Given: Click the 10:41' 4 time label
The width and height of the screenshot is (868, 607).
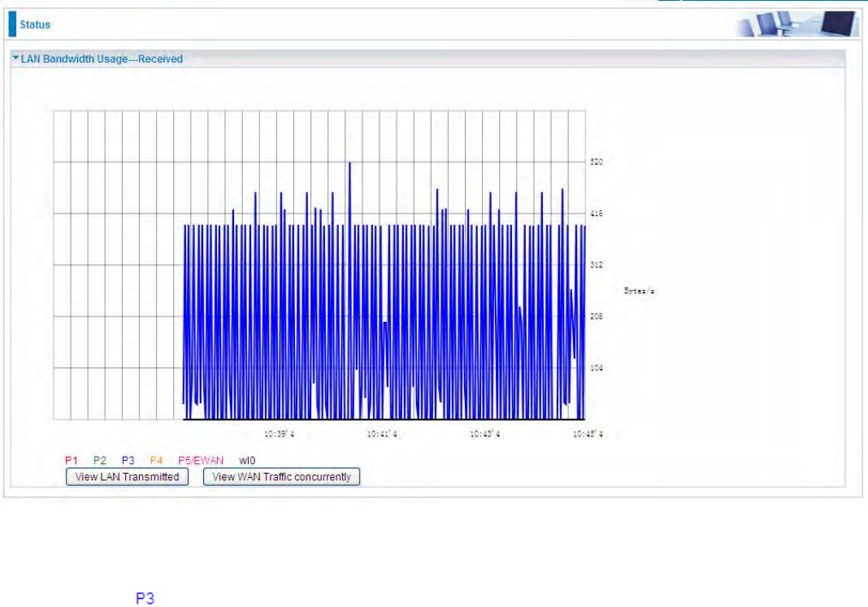Looking at the screenshot, I should (382, 434).
